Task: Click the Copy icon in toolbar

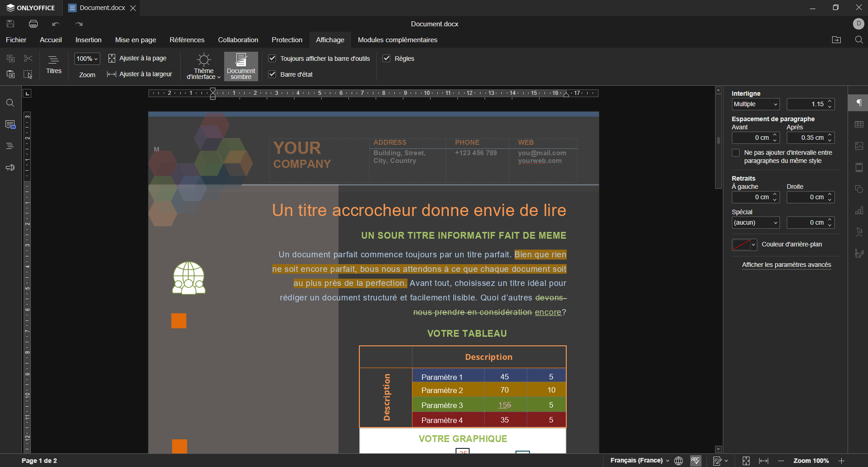Action: pyautogui.click(x=10, y=58)
